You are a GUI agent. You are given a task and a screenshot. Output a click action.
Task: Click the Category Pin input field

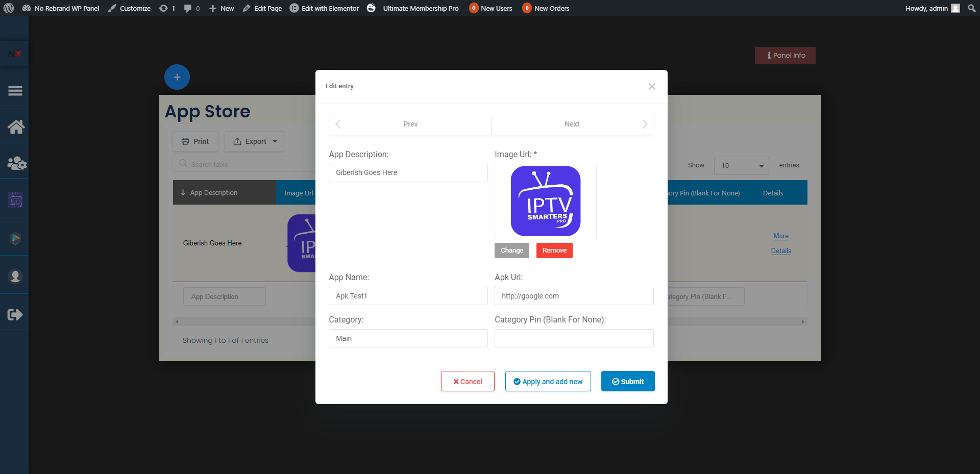[x=574, y=338]
